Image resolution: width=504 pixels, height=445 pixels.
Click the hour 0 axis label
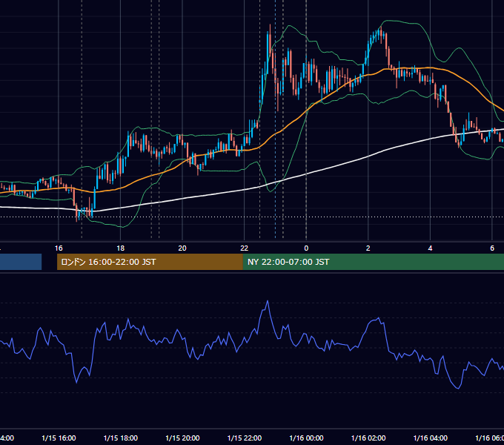click(306, 248)
